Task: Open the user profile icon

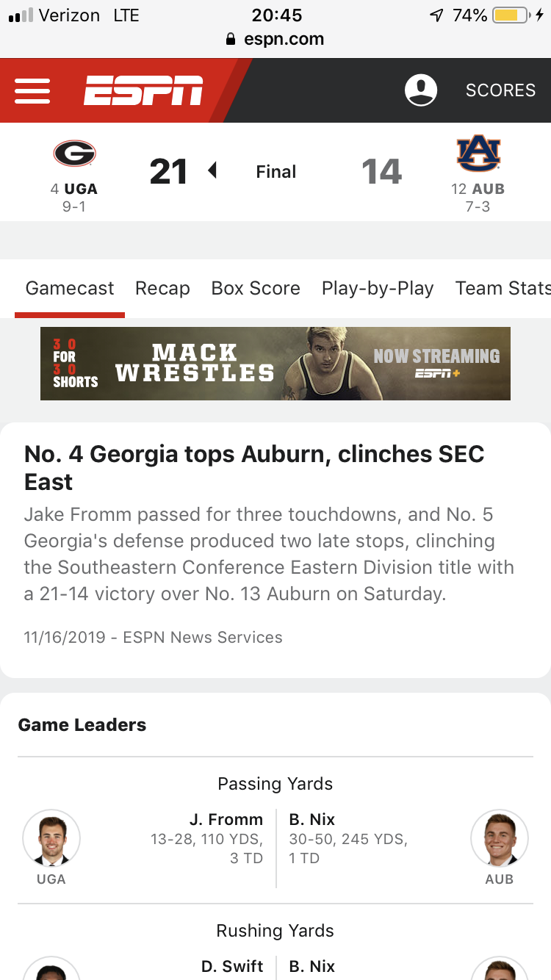Action: (421, 90)
